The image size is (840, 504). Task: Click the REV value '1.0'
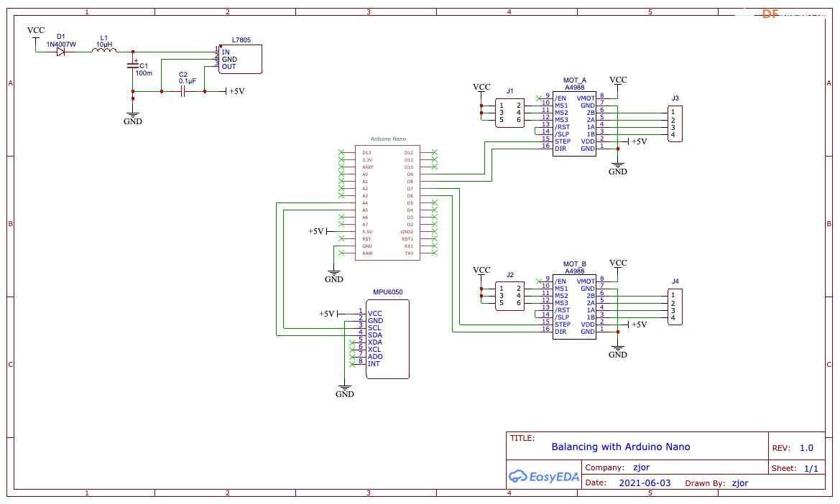pos(806,448)
